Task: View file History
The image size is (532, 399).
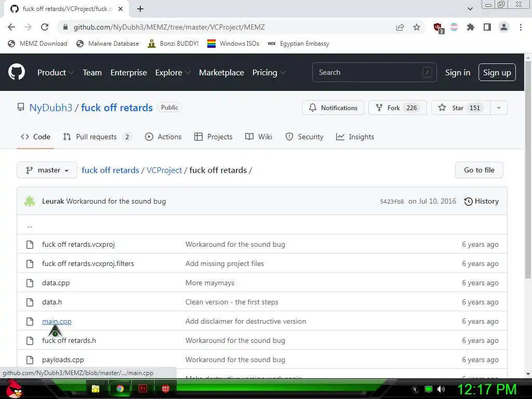Action: pos(482,201)
